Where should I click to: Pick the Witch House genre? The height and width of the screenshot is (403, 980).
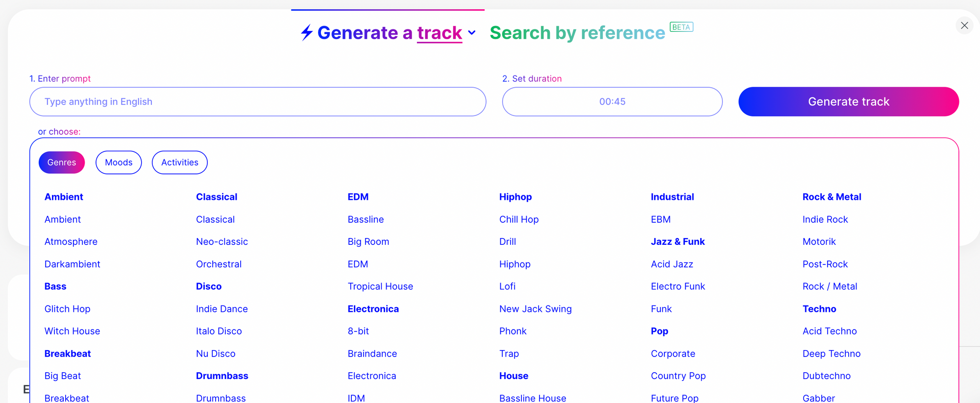73,332
